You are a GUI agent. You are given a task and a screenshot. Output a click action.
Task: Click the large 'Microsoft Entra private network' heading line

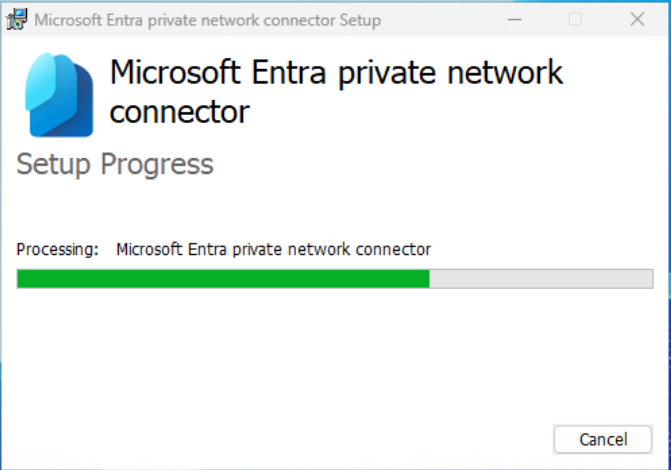336,73
